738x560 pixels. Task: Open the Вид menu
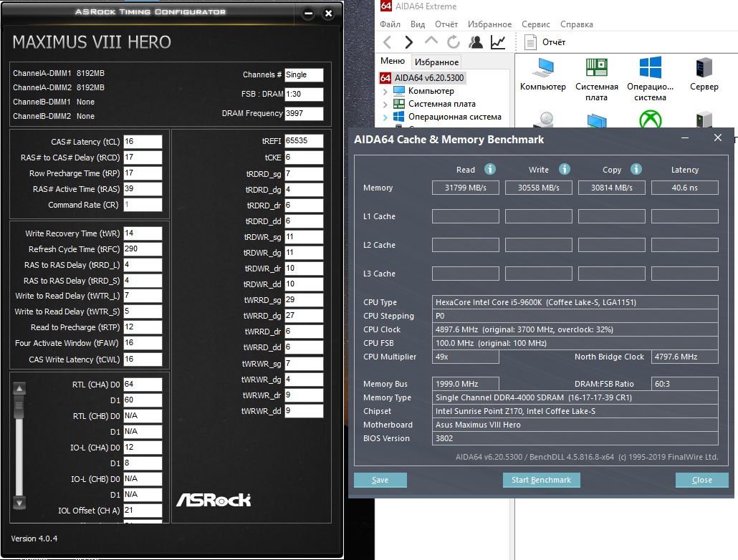418,24
